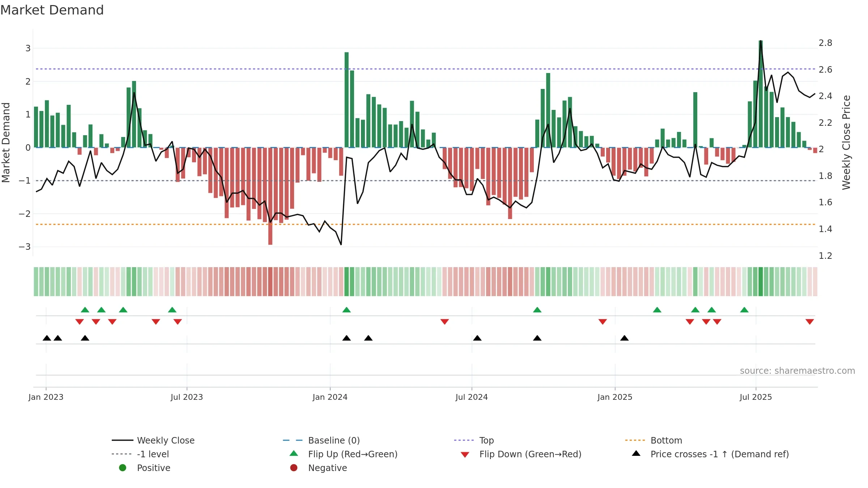Click the Jan 2024 axis label
Image resolution: width=868 pixels, height=488 pixels.
point(330,397)
